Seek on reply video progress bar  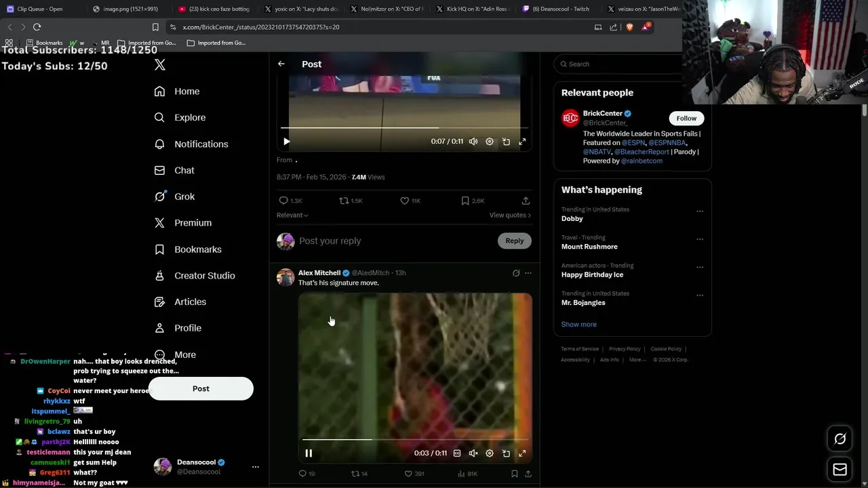click(x=415, y=439)
